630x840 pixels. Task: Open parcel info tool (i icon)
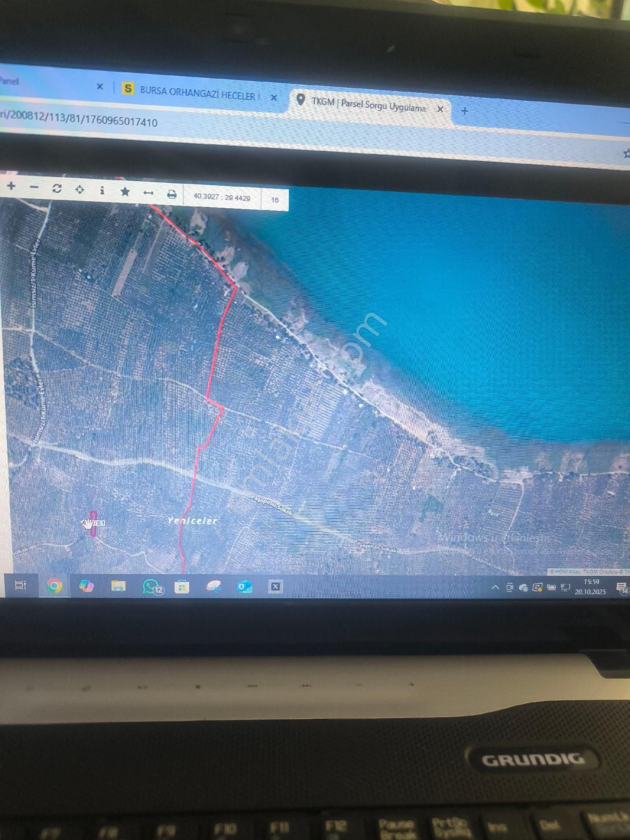(x=102, y=190)
